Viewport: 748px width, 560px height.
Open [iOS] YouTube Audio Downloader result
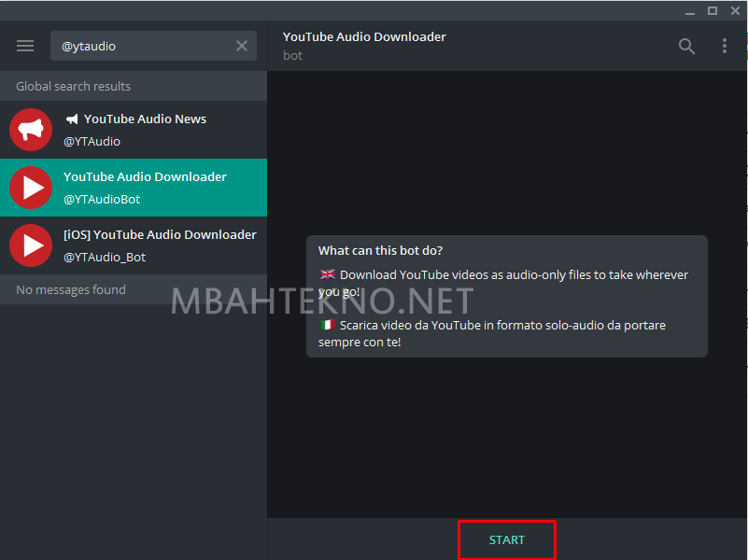pyautogui.click(x=134, y=245)
